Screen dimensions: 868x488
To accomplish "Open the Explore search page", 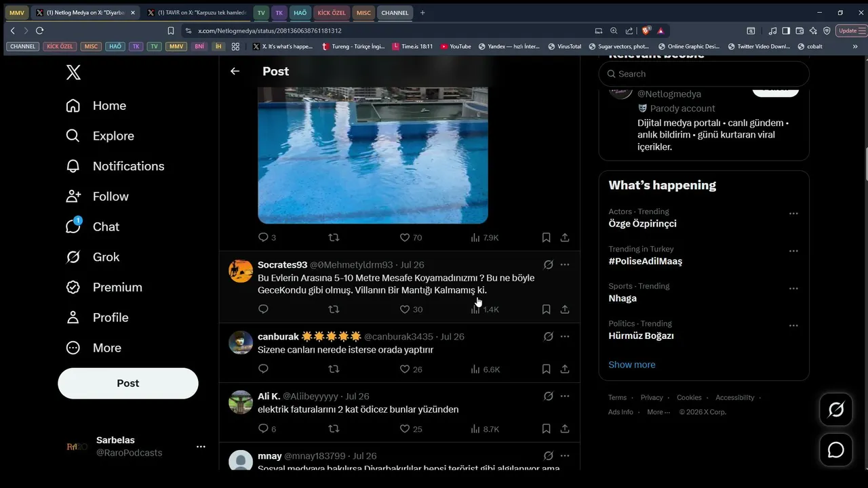I will point(100,136).
